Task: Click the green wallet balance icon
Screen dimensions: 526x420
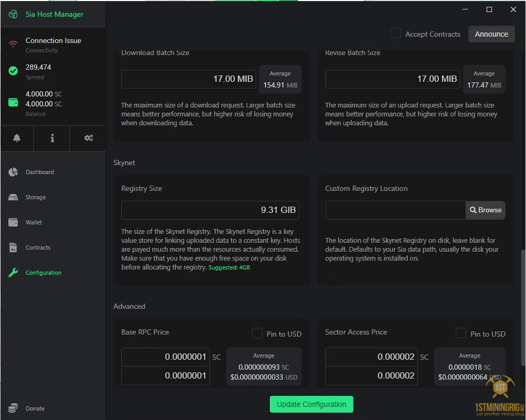Action: click(13, 102)
